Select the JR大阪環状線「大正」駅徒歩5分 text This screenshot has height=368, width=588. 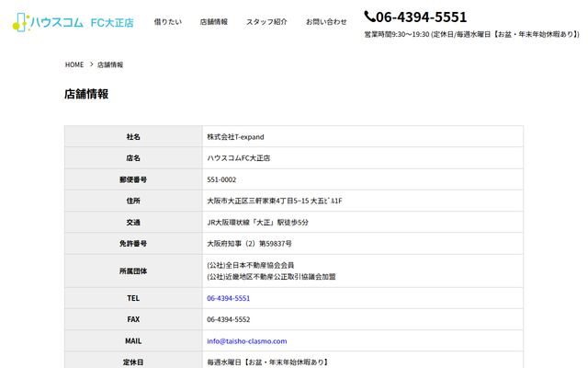257,223
